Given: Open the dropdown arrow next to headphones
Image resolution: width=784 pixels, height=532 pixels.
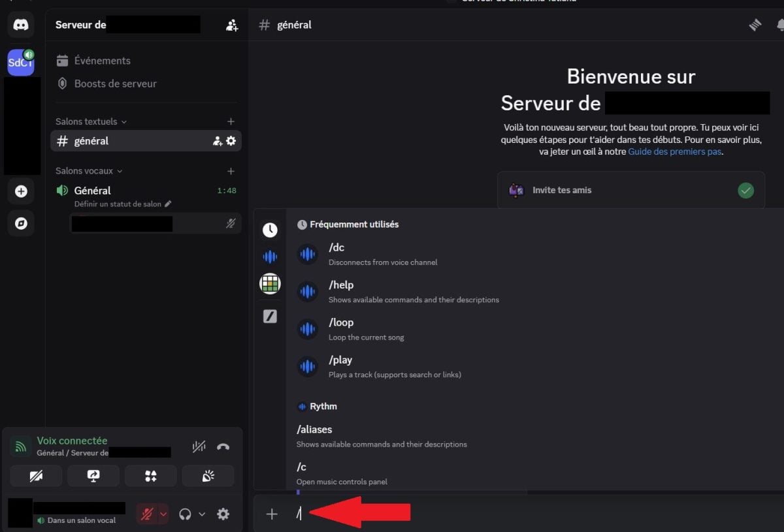Looking at the screenshot, I should [x=202, y=514].
